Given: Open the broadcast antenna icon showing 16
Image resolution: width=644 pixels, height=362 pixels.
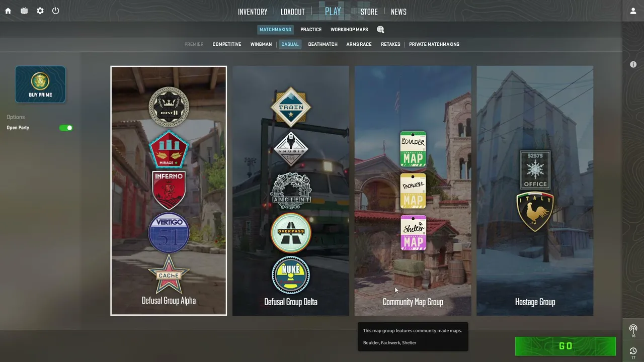Looking at the screenshot, I should (x=633, y=330).
